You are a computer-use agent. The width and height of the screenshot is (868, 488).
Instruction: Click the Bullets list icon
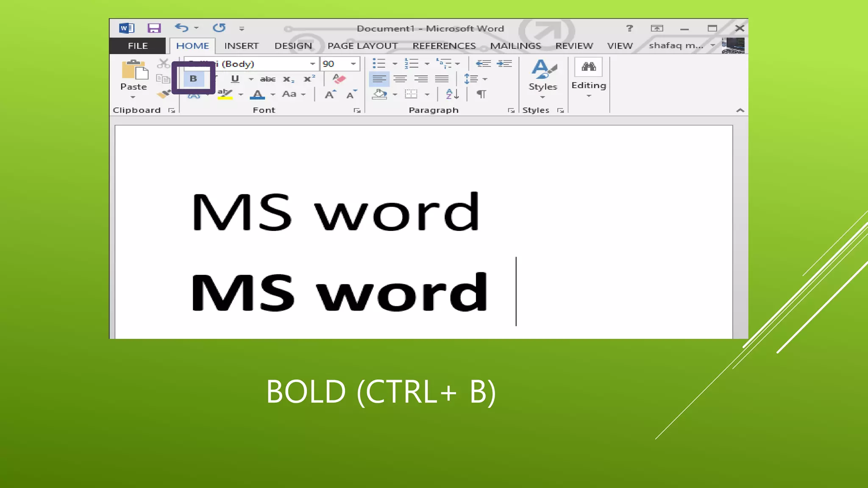click(379, 64)
